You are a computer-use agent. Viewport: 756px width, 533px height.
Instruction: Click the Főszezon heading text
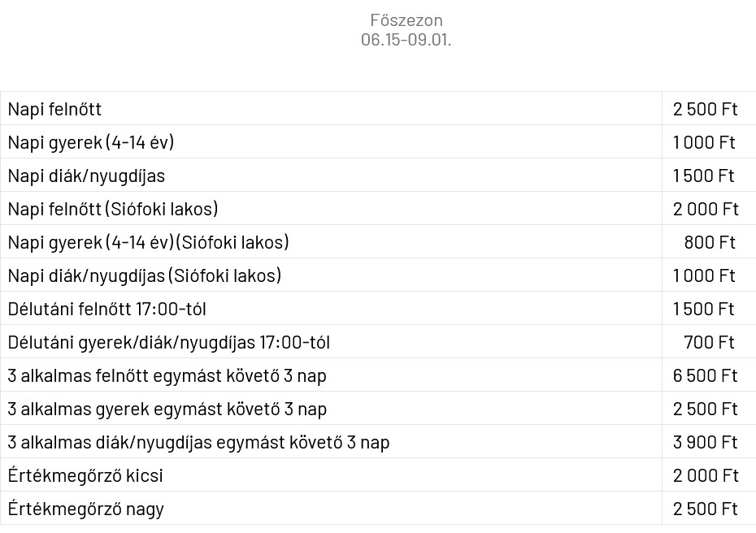(x=406, y=20)
